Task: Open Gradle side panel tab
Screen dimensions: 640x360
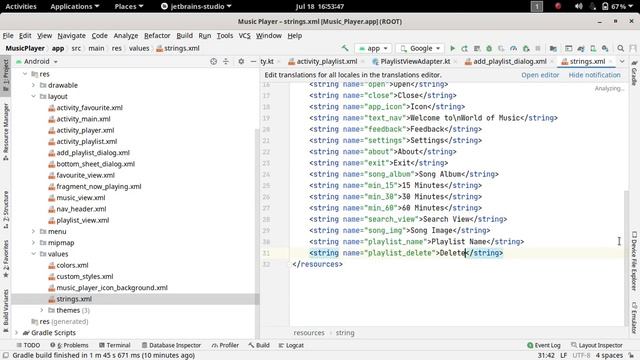Action: tap(634, 73)
